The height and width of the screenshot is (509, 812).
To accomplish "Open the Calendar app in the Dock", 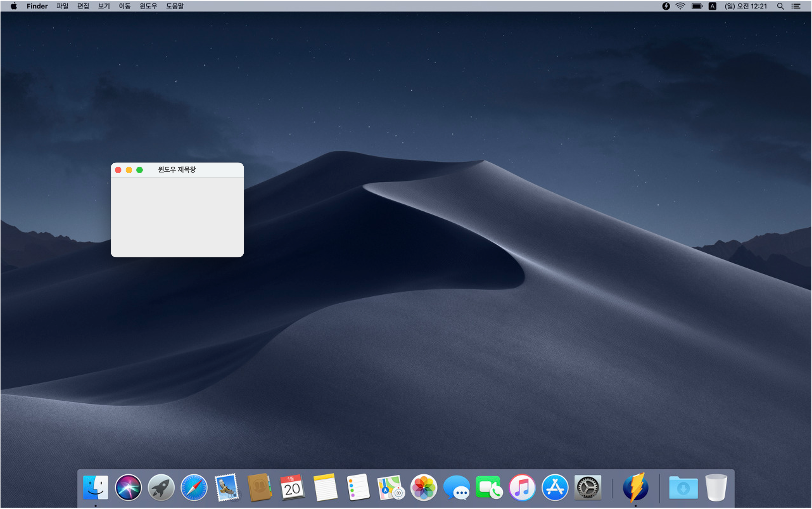I will pyautogui.click(x=292, y=488).
